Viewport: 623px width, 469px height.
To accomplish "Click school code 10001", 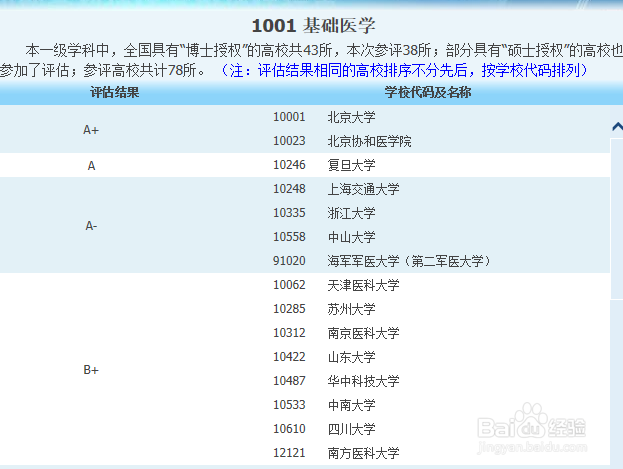I will click(x=289, y=117).
